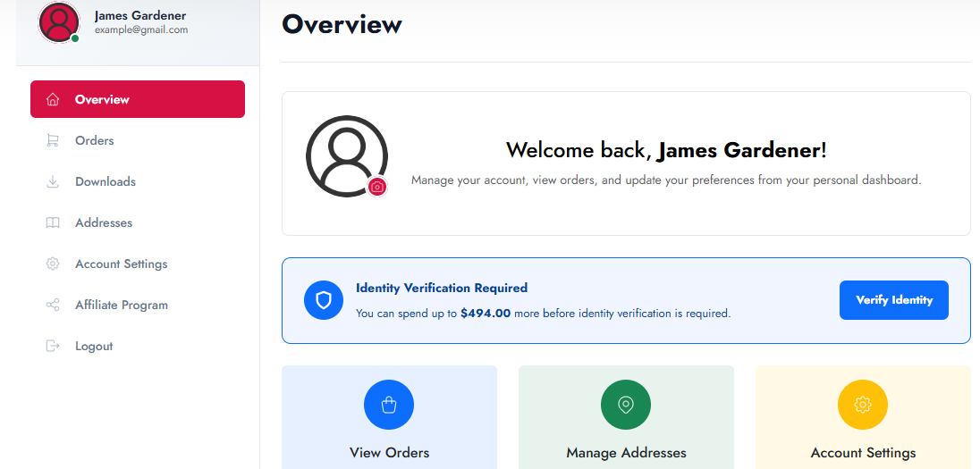Select Affiliate Program from sidebar menu

tap(122, 305)
